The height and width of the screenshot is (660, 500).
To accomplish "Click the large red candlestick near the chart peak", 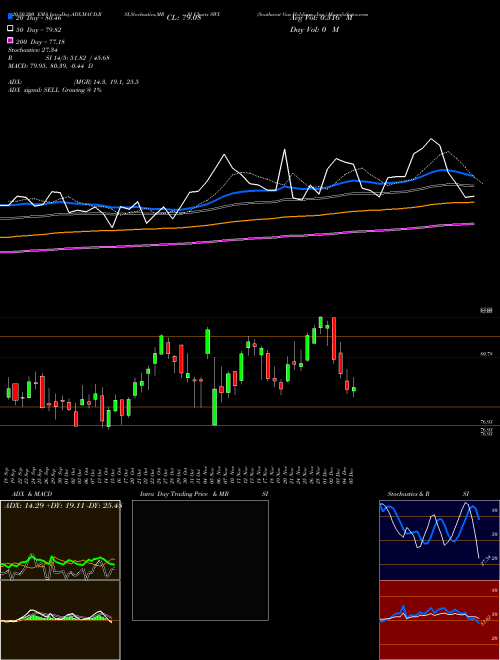I will pyautogui.click(x=334, y=339).
